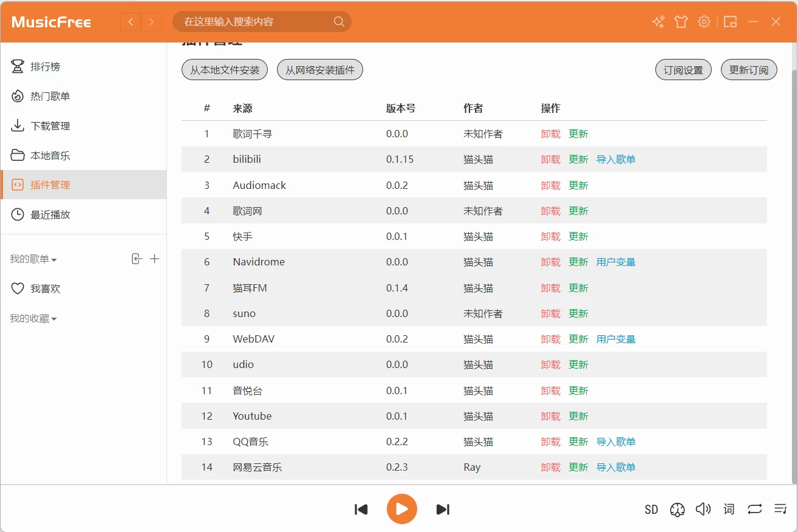Uninstall the 快手 plugin
Image resolution: width=798 pixels, height=532 pixels.
pos(551,236)
